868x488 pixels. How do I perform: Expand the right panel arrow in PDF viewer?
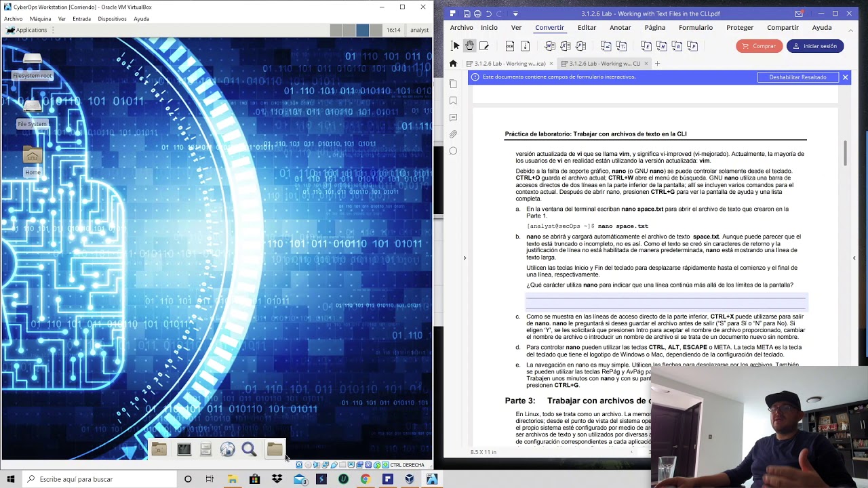pyautogui.click(x=854, y=258)
